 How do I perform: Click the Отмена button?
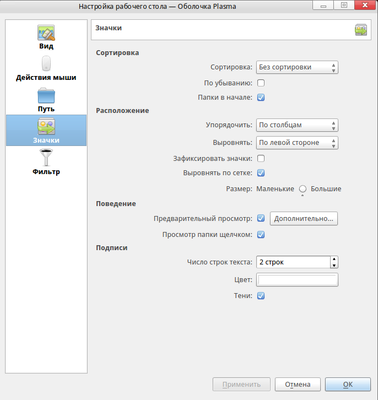coord(298,384)
